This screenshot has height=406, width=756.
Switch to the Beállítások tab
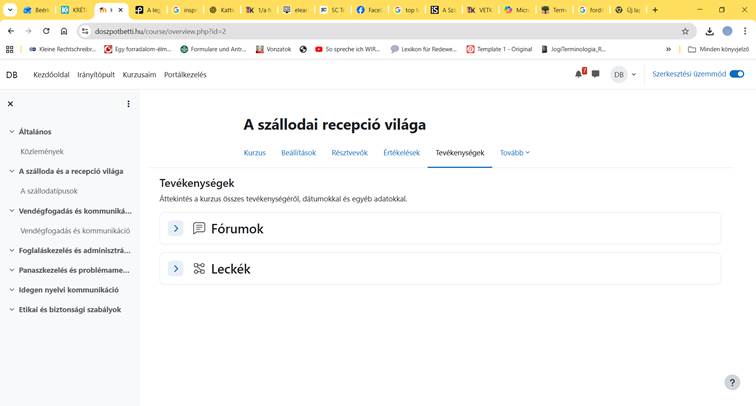pos(298,153)
